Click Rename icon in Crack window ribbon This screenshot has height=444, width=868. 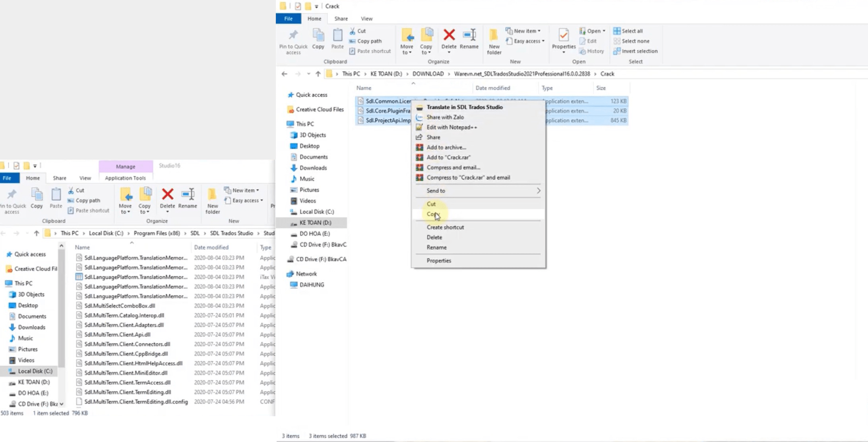tap(469, 36)
